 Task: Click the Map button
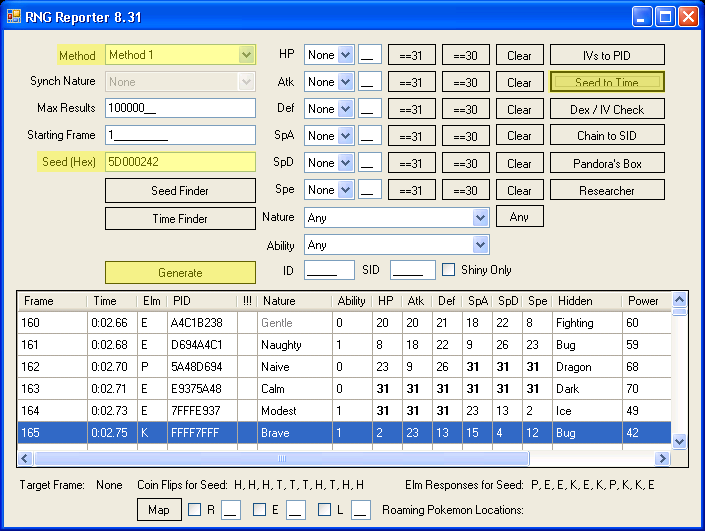coord(158,510)
